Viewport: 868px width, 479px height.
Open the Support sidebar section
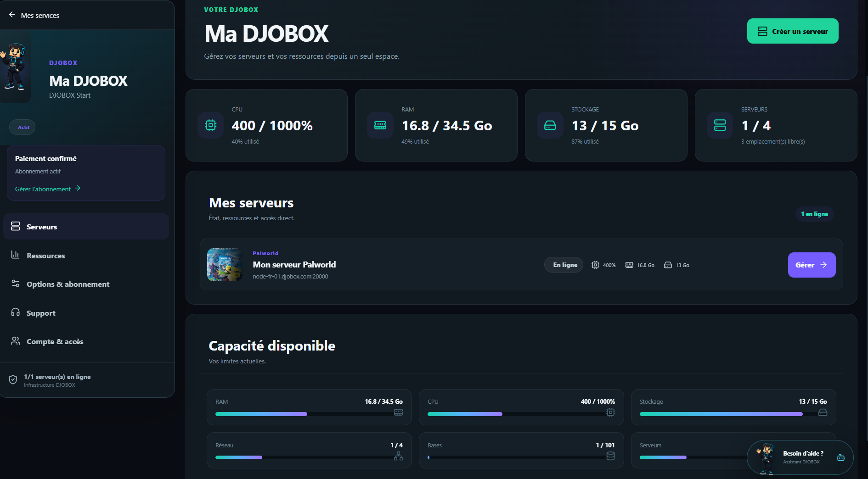(x=86, y=312)
